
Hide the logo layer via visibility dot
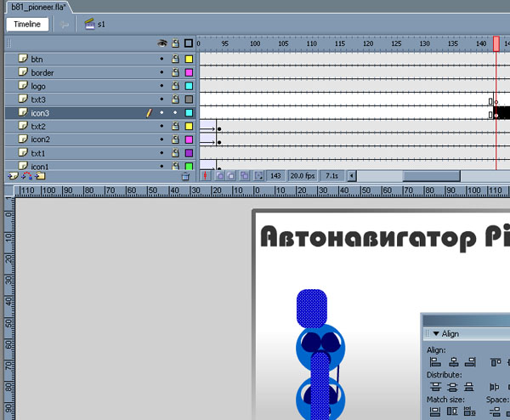click(x=161, y=86)
